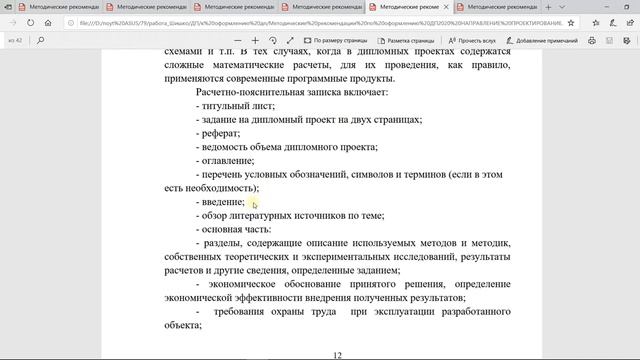640x360 pixels.
Task: Click the list line '- реферат;'
Action: (218, 133)
